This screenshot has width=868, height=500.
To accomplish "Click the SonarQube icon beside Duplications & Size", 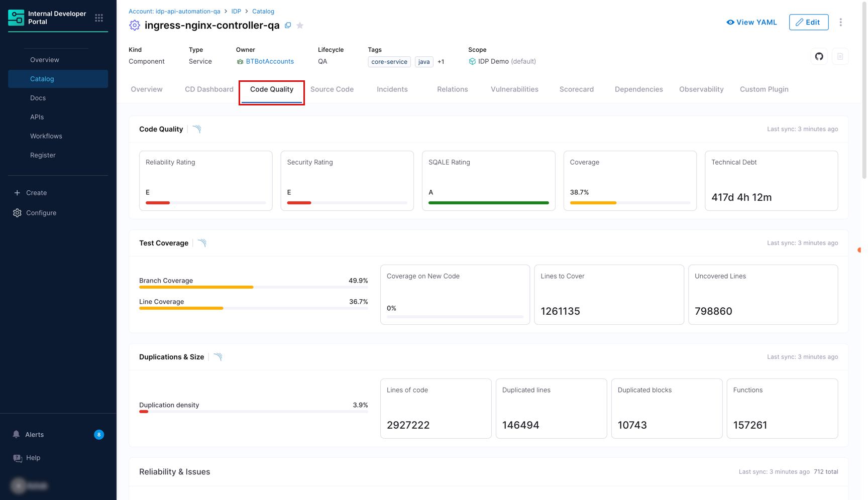I will pyautogui.click(x=218, y=357).
